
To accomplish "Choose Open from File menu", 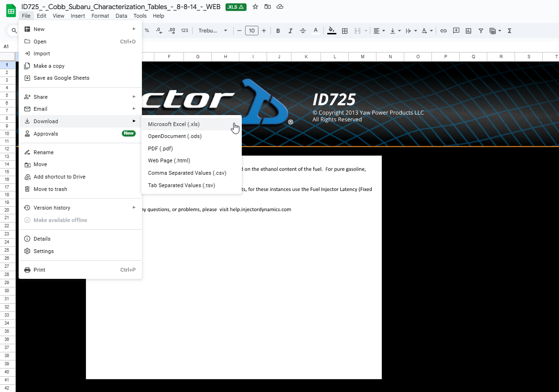I will [x=80, y=42].
